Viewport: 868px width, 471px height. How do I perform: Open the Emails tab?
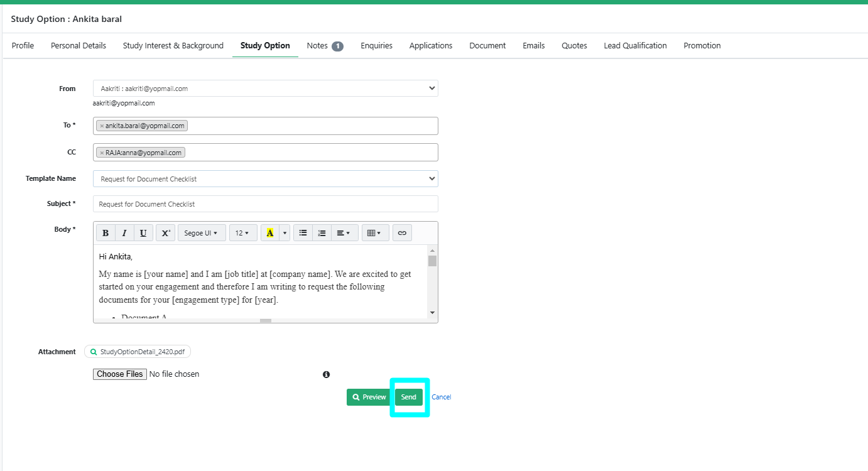click(x=534, y=46)
